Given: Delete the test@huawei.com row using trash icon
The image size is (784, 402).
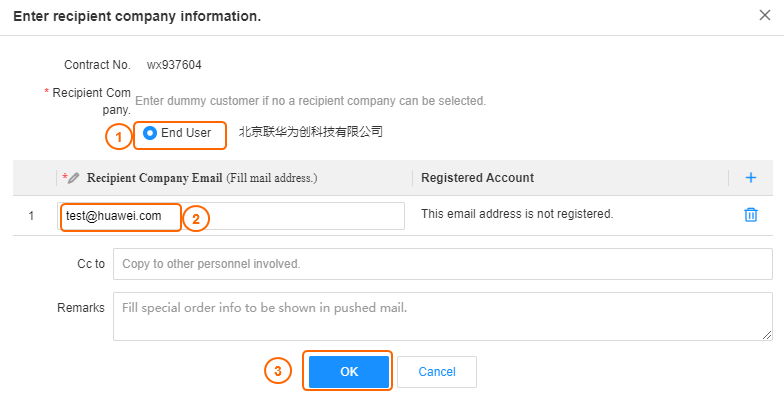Looking at the screenshot, I should tap(750, 214).
